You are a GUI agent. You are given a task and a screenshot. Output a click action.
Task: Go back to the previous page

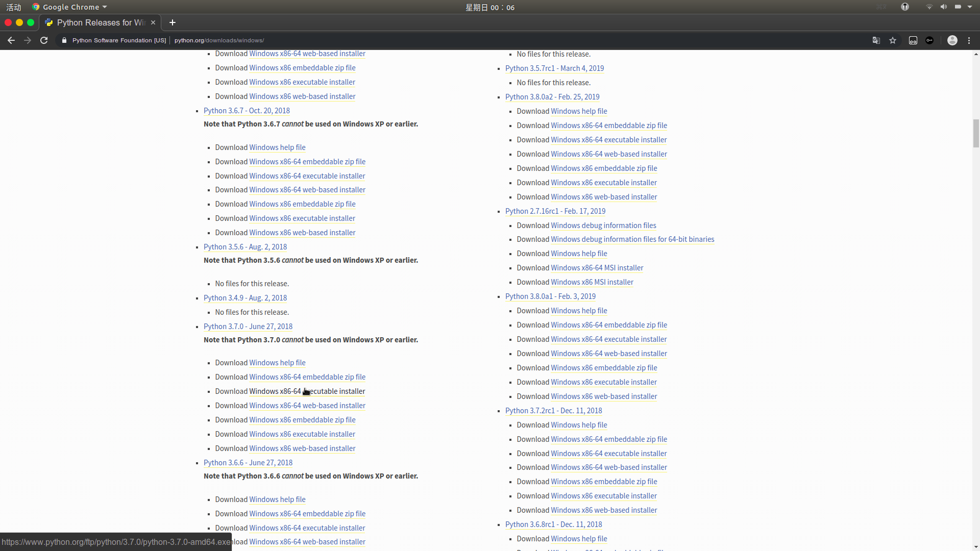(11, 40)
